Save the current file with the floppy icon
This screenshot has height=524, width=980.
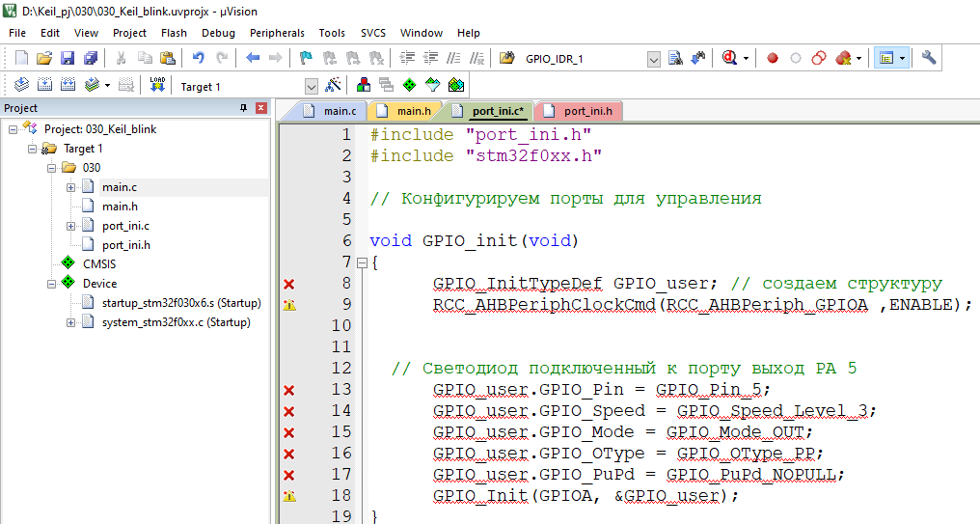click(x=68, y=58)
